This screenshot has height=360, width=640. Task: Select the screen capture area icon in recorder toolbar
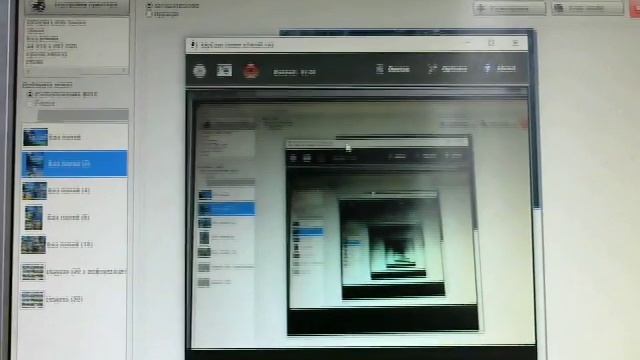click(x=224, y=70)
